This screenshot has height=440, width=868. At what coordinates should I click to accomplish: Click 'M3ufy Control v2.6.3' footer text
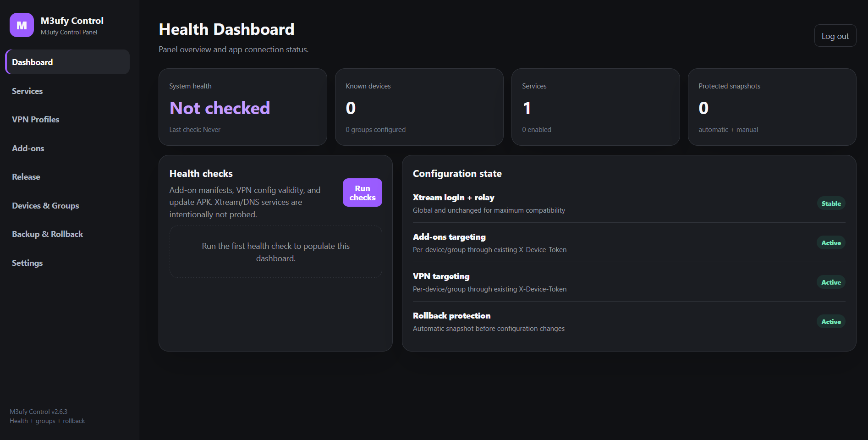[x=38, y=412]
